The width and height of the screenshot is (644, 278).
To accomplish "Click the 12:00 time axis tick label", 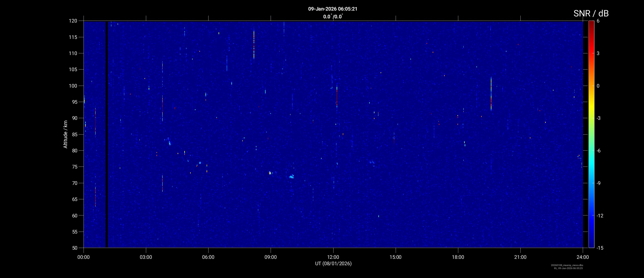I will click(x=333, y=257).
